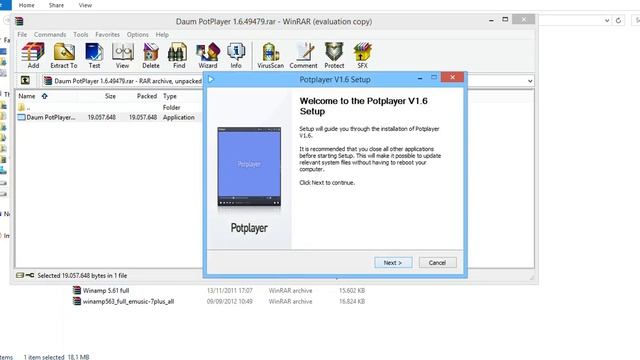Image resolution: width=640 pixels, height=360 pixels.
Task: Click Next in Potplayer setup
Action: [393, 262]
